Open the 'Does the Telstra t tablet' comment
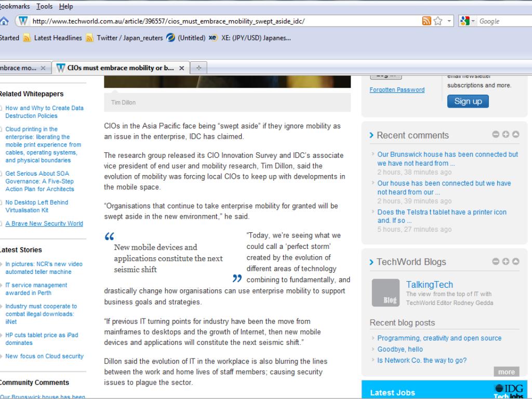The height and width of the screenshot is (399, 532). click(x=442, y=216)
